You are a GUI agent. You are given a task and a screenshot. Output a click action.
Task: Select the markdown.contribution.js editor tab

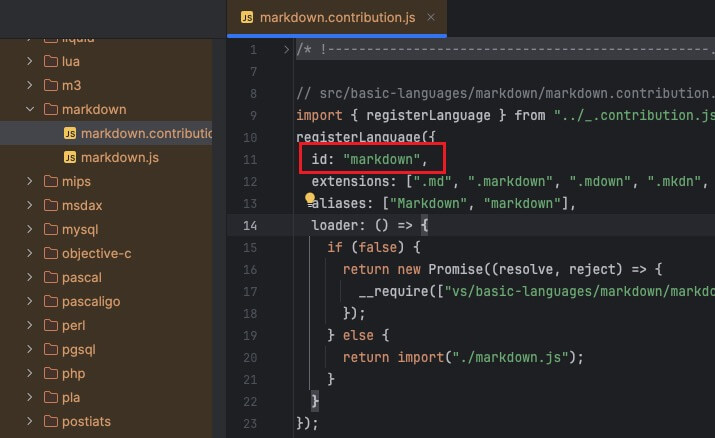pyautogui.click(x=337, y=17)
